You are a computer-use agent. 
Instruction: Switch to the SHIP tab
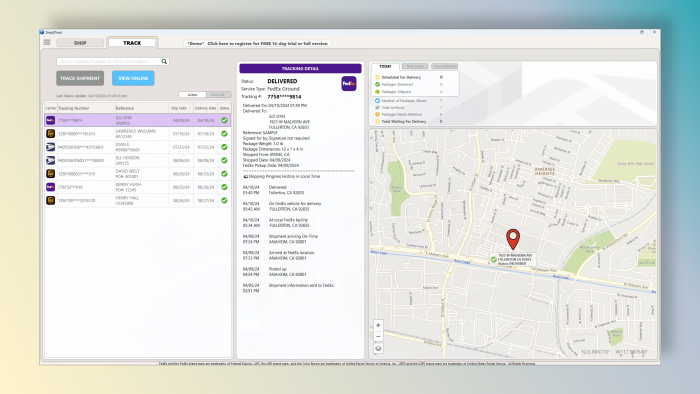pos(80,43)
